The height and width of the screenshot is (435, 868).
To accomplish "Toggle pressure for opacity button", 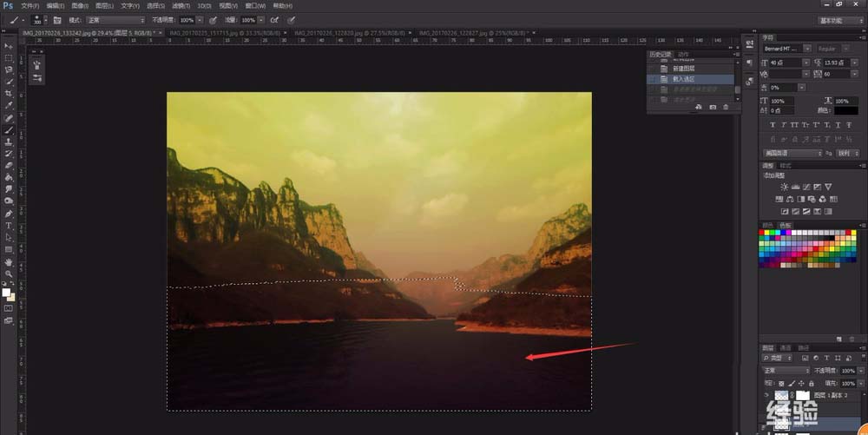I will point(213,20).
